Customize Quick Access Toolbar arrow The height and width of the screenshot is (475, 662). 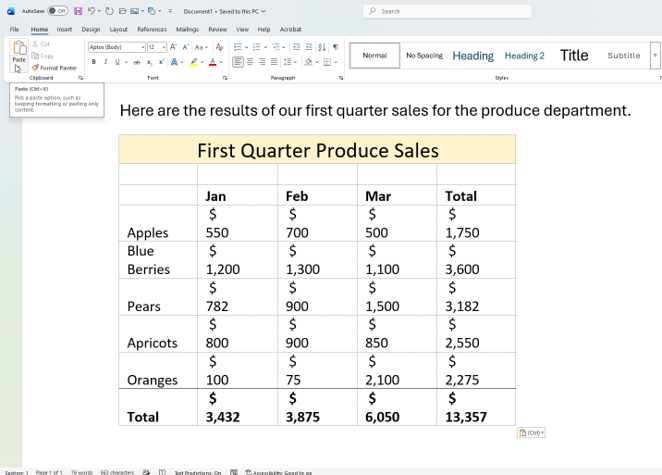pyautogui.click(x=170, y=11)
